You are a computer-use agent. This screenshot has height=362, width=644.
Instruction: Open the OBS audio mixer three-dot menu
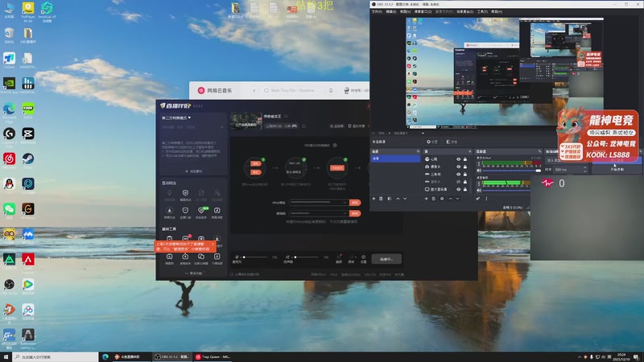(486, 199)
